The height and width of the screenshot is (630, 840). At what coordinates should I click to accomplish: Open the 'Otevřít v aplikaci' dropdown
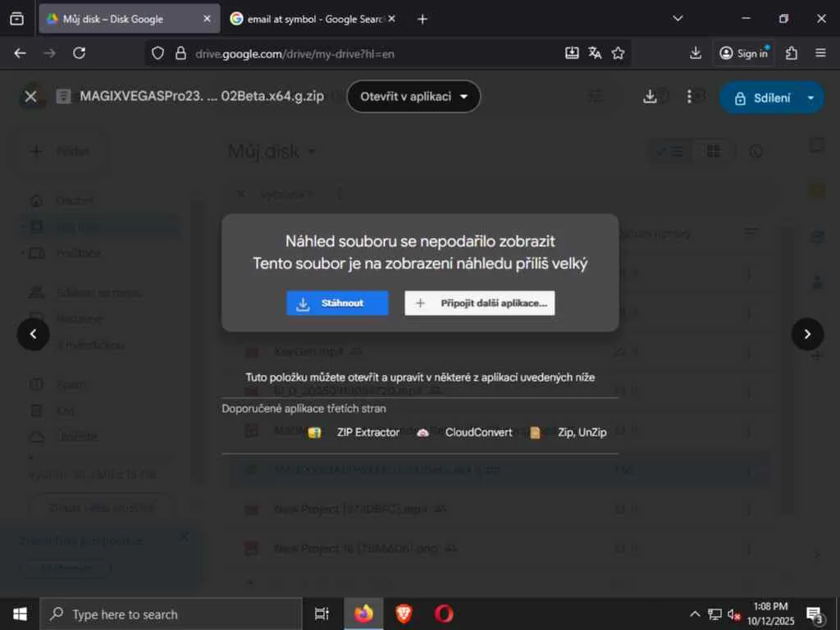(x=413, y=97)
